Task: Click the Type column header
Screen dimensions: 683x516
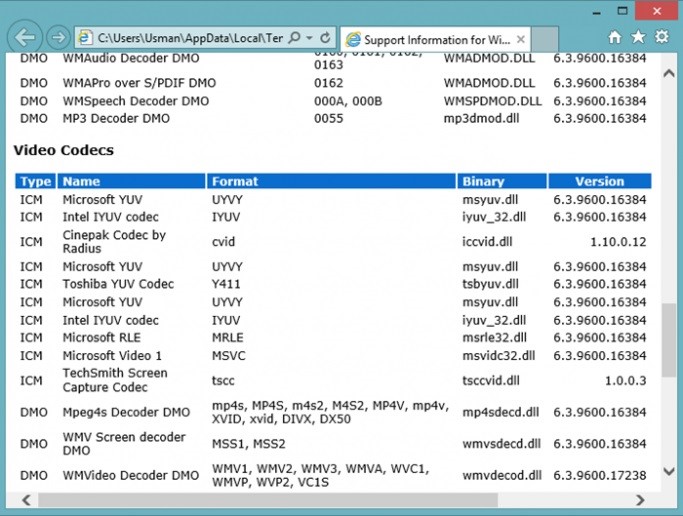Action: coord(35,181)
